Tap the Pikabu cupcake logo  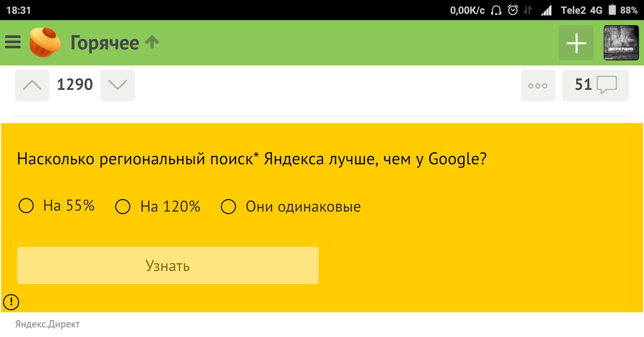45,42
